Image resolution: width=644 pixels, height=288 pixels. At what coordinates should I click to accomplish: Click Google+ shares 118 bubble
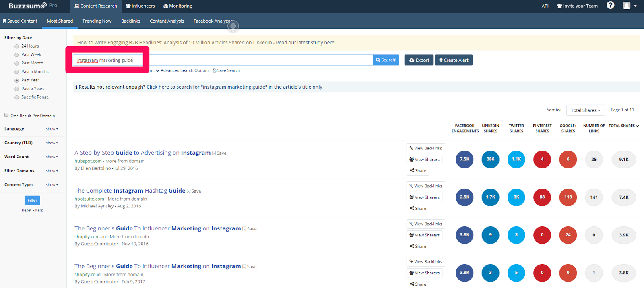pyautogui.click(x=568, y=197)
